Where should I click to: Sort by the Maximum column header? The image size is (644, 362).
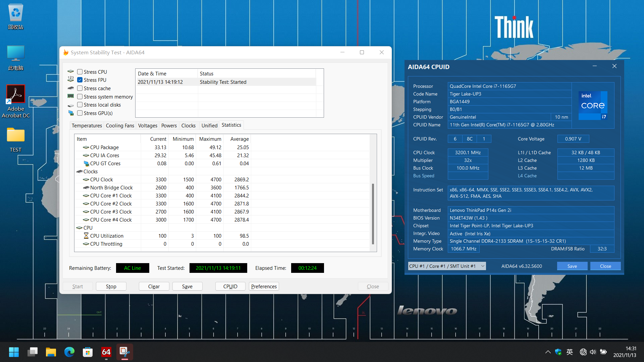click(210, 139)
